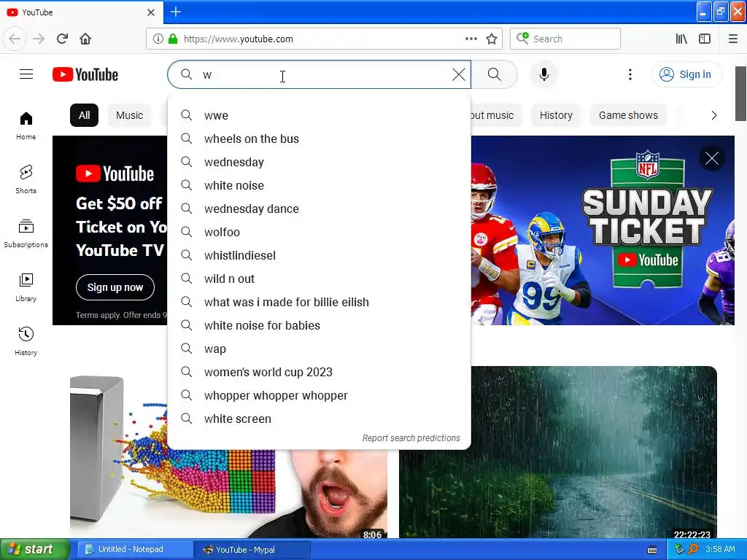The image size is (747, 560).
Task: Pick the 'wednesday' search suggestion
Action: (x=320, y=162)
